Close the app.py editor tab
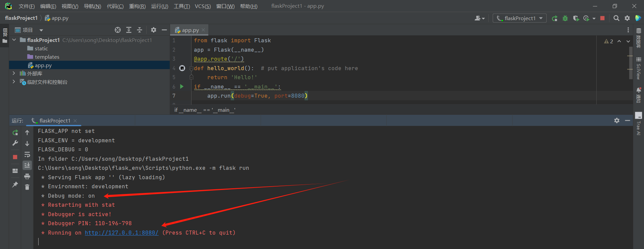This screenshot has height=249, width=644. [x=203, y=30]
